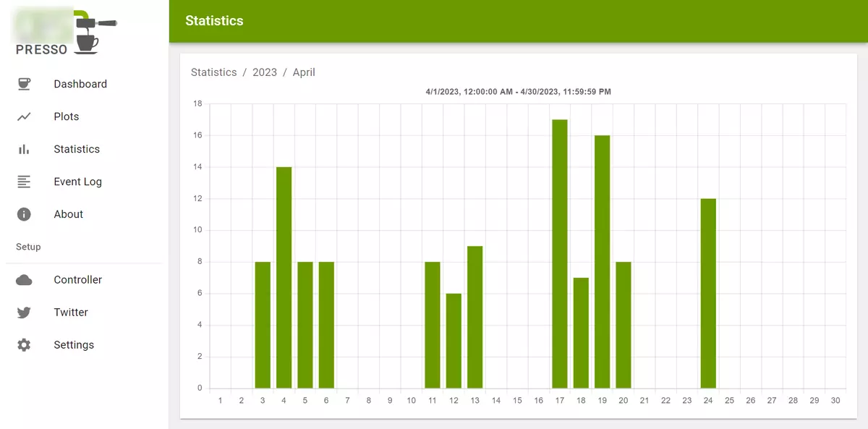
Task: Click the Twitter bird icon
Action: pos(24,313)
